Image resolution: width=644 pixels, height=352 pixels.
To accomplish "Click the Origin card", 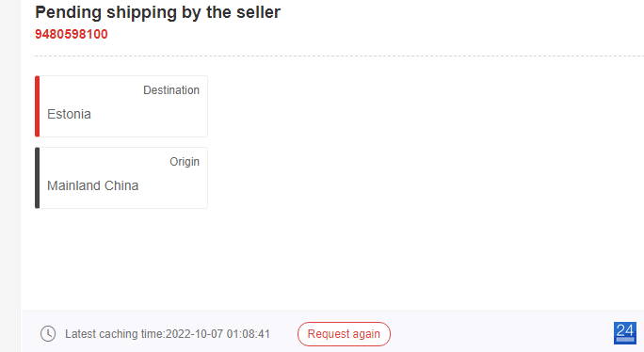I will [121, 178].
